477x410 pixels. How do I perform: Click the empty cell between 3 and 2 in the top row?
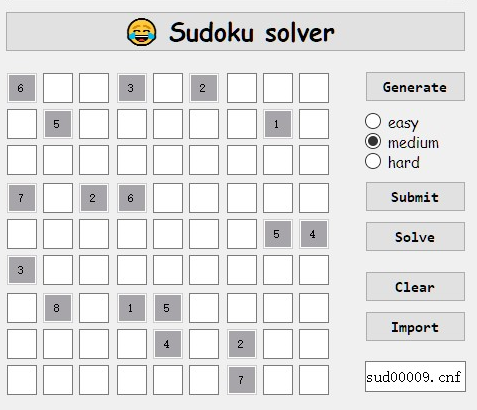(x=168, y=88)
